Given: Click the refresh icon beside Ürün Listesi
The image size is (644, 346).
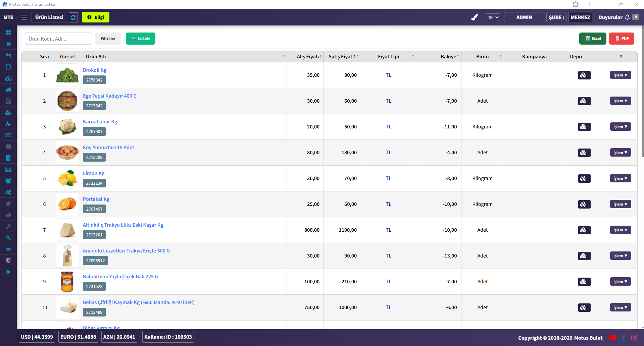Looking at the screenshot, I should point(73,17).
